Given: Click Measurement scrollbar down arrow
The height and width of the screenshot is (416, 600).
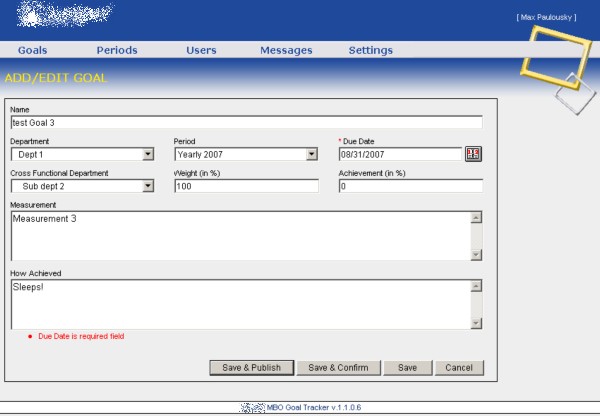Looking at the screenshot, I should tap(476, 255).
